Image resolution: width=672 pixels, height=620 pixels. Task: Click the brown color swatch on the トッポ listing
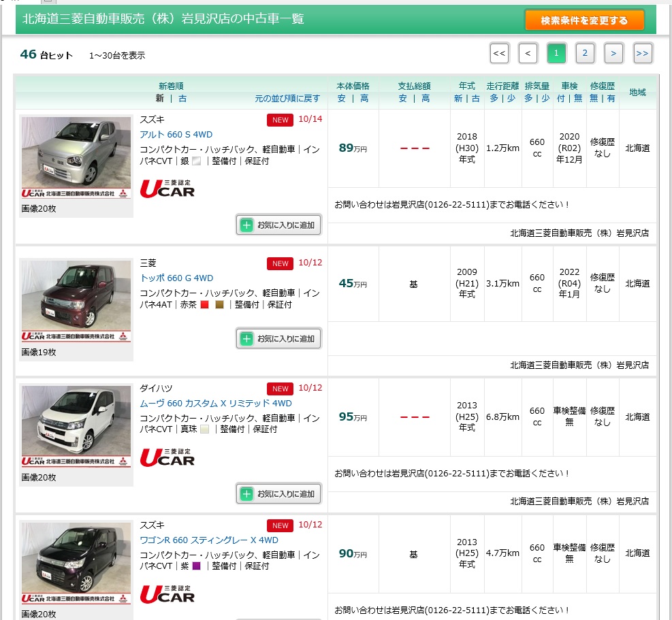tap(219, 305)
